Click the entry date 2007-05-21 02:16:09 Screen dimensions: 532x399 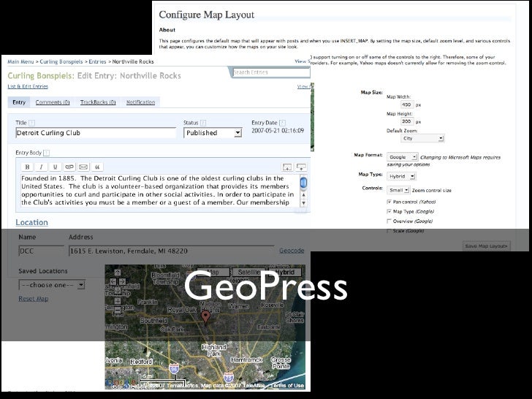(278, 131)
